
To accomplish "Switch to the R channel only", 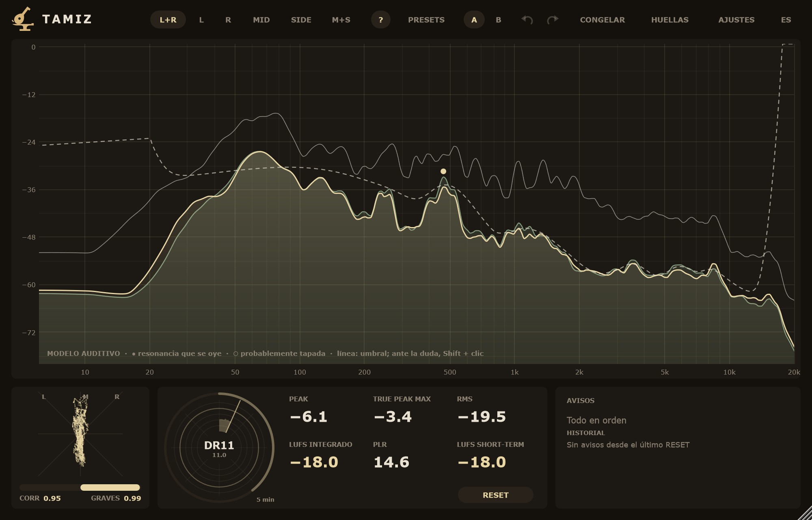I will tap(228, 19).
